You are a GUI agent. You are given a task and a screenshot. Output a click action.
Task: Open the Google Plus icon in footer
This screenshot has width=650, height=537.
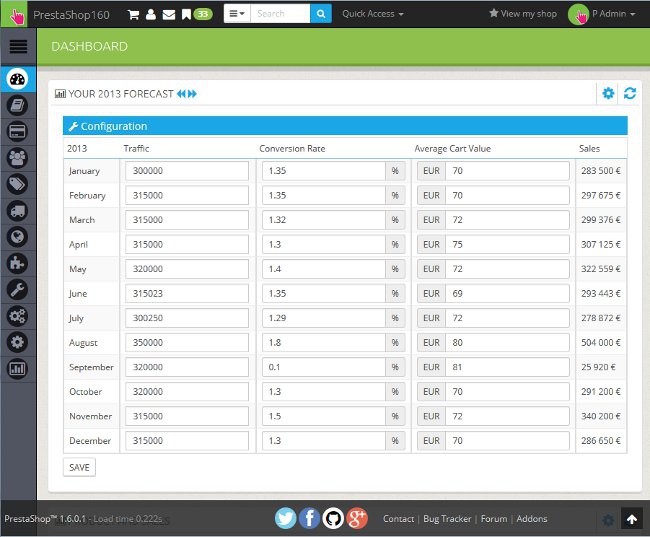(x=357, y=518)
